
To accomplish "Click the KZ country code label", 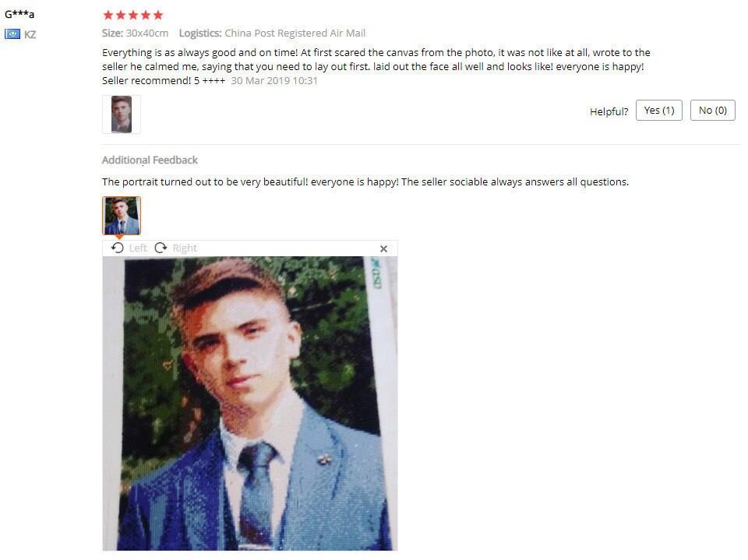I will pos(30,34).
